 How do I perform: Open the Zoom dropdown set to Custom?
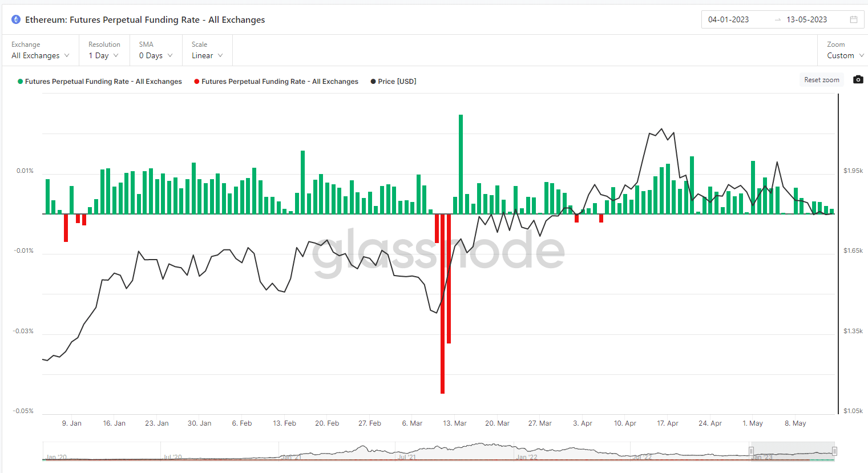(845, 55)
